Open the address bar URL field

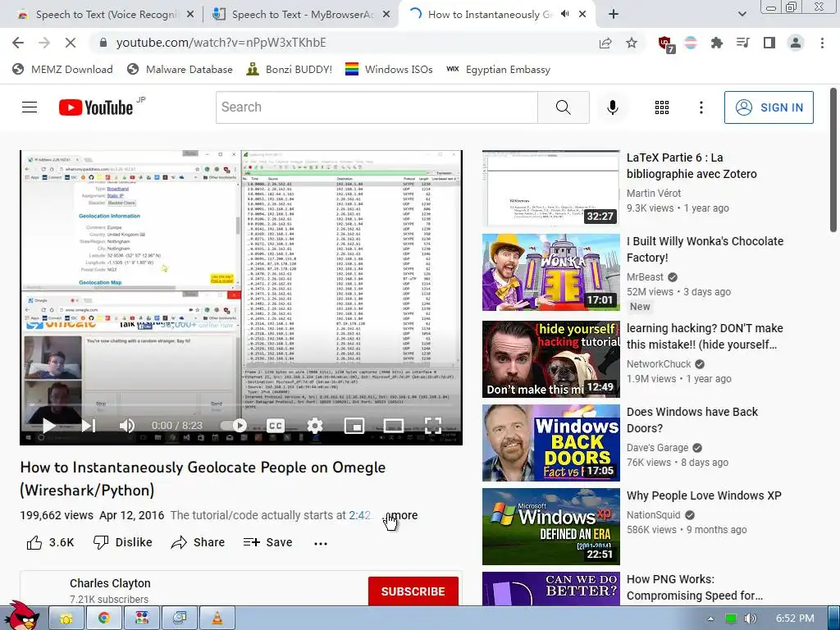click(x=343, y=43)
